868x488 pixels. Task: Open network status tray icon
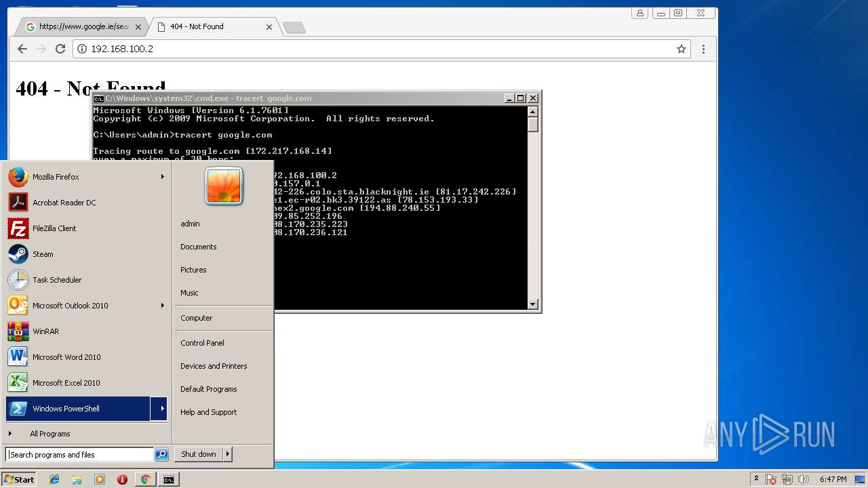point(787,479)
